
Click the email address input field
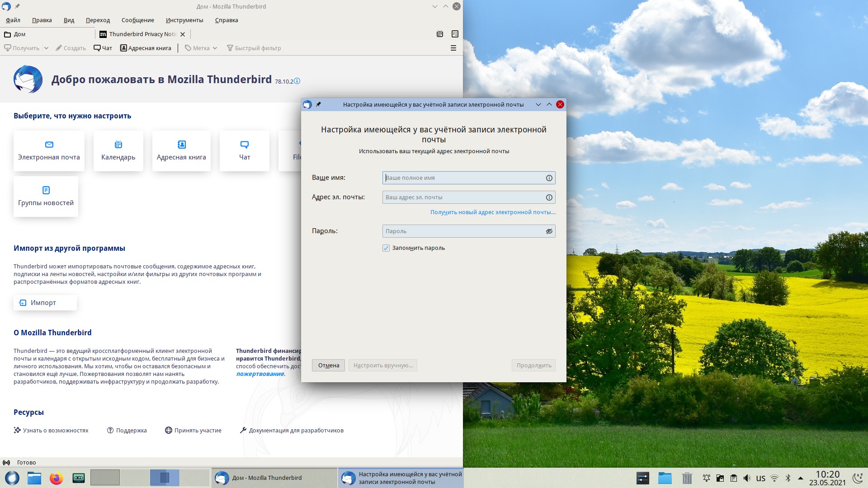463,197
